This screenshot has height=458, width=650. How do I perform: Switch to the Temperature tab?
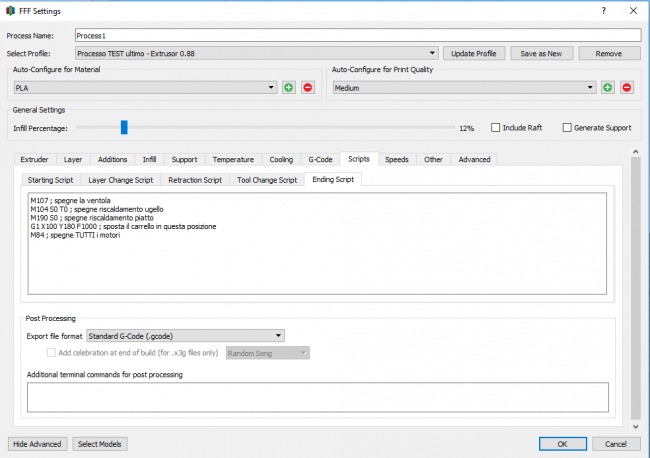click(233, 159)
